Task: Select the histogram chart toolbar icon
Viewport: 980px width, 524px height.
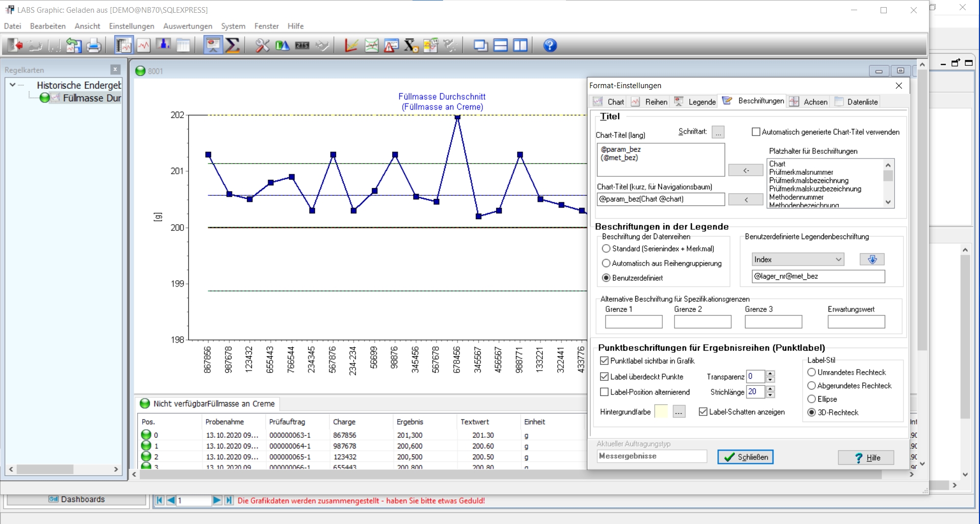Action: click(163, 46)
